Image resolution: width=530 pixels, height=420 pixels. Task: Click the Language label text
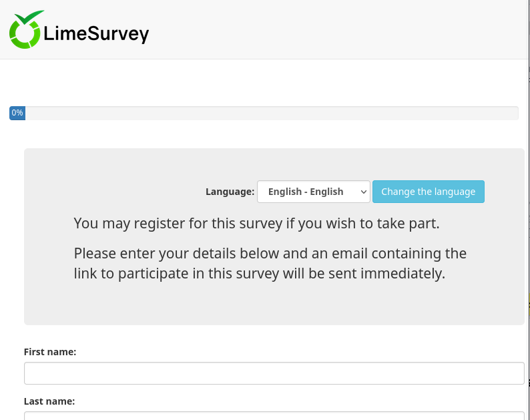(230, 192)
